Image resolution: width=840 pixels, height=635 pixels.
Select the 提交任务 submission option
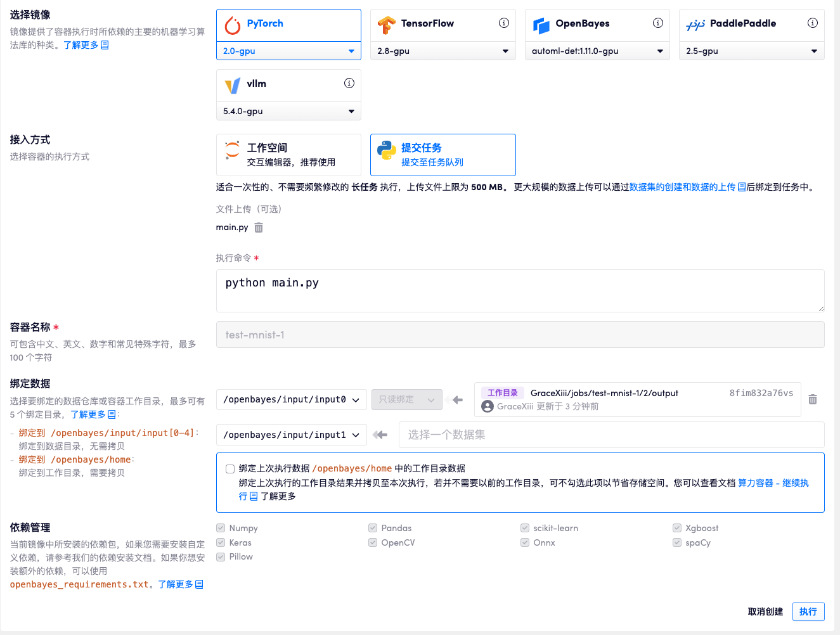point(443,155)
